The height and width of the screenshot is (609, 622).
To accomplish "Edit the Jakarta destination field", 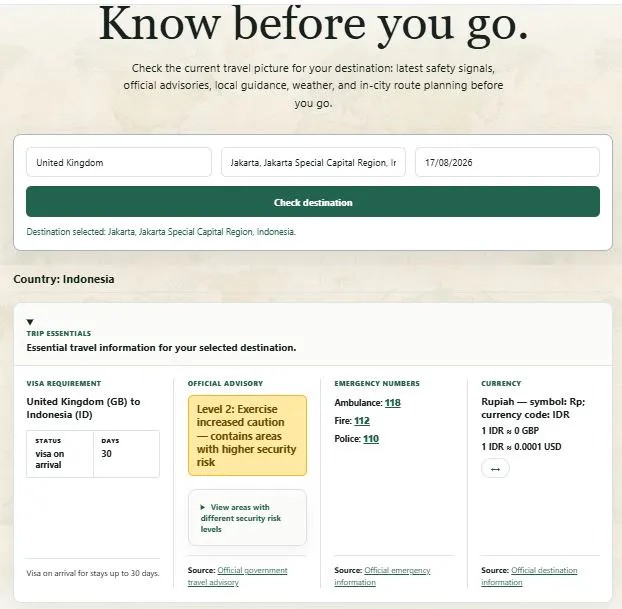I will pyautogui.click(x=313, y=162).
